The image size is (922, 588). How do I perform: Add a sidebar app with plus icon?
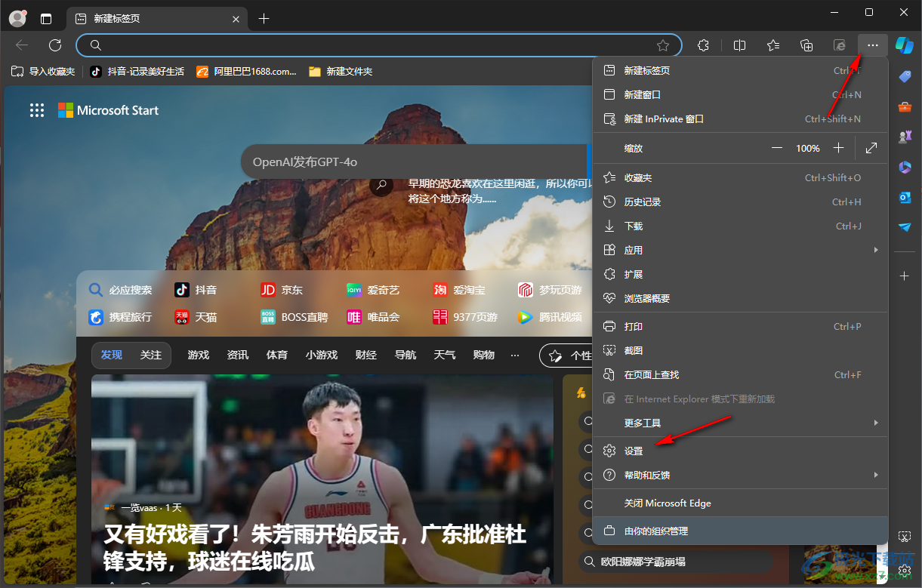click(x=905, y=276)
